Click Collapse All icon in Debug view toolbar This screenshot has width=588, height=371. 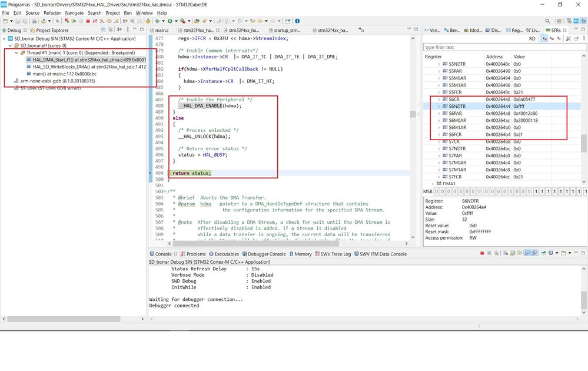pyautogui.click(x=103, y=29)
